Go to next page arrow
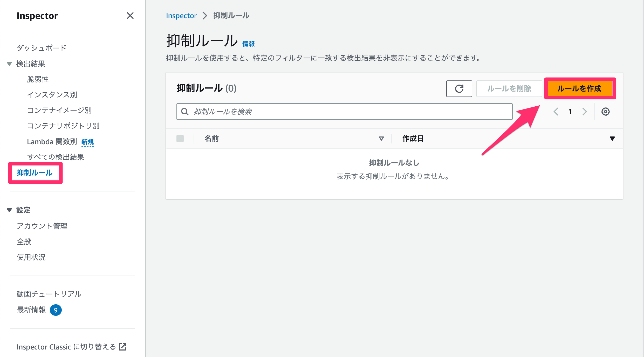Image resolution: width=644 pixels, height=357 pixels. pyautogui.click(x=584, y=112)
